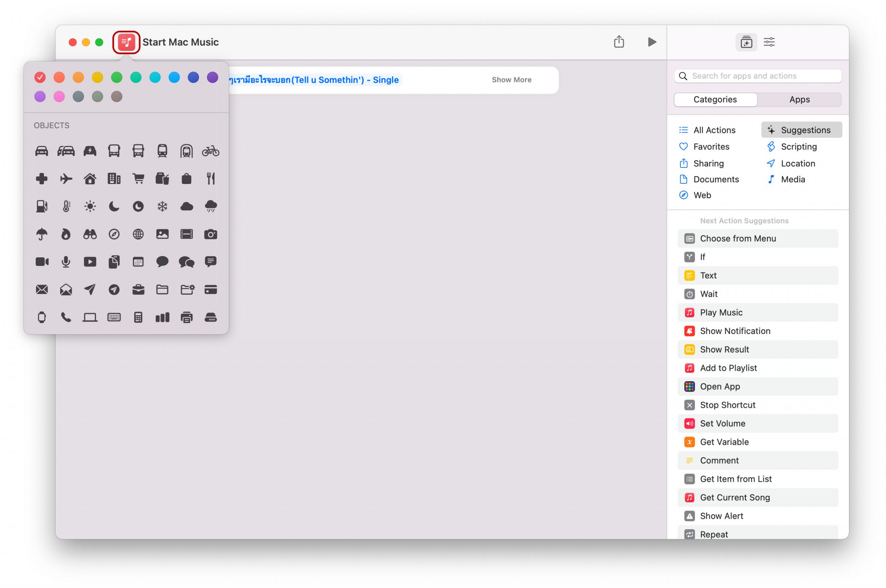Add the Play Music action
This screenshot has width=886, height=588.
click(721, 312)
